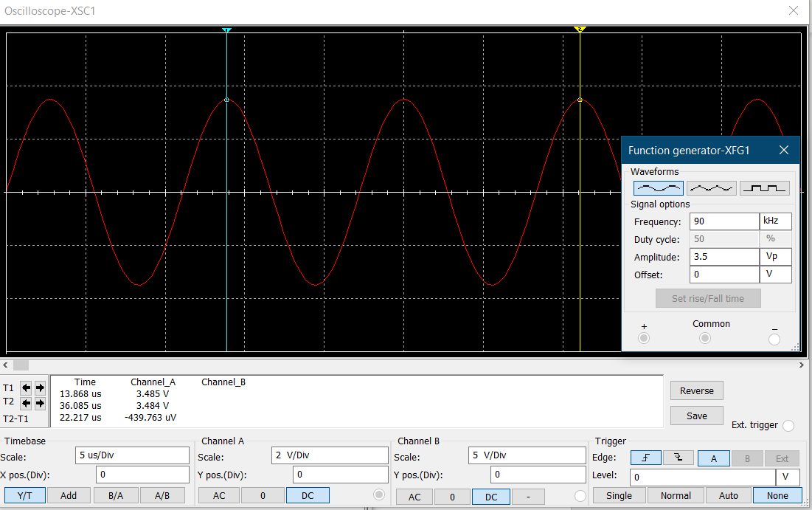Select the rising edge trigger icon
This screenshot has height=510, width=812.
(x=645, y=458)
